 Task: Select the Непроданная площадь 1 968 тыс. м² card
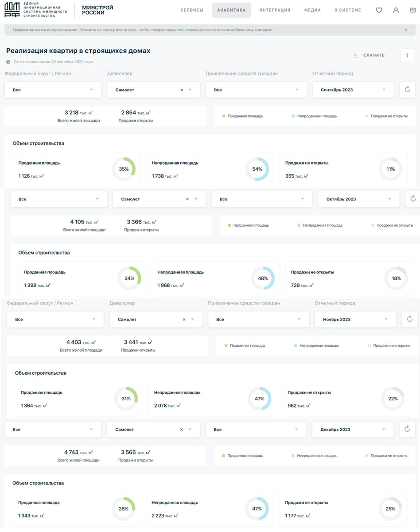coord(216,279)
